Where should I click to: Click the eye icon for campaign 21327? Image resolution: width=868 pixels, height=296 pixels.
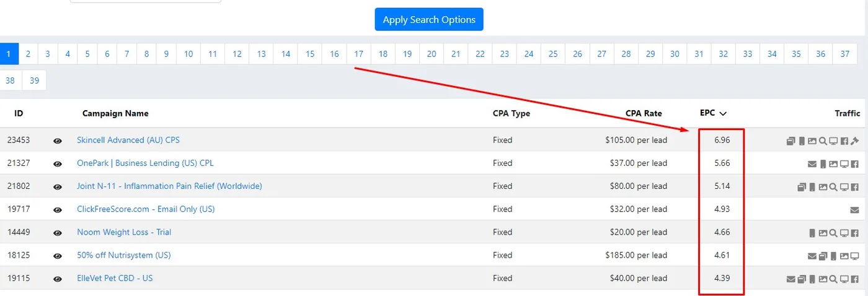[58, 164]
